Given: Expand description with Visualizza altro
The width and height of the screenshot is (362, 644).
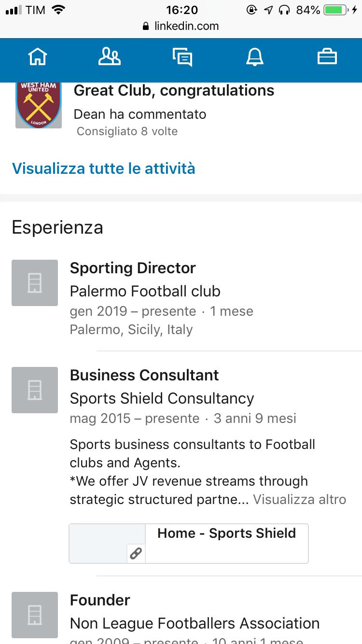Looking at the screenshot, I should 299,499.
